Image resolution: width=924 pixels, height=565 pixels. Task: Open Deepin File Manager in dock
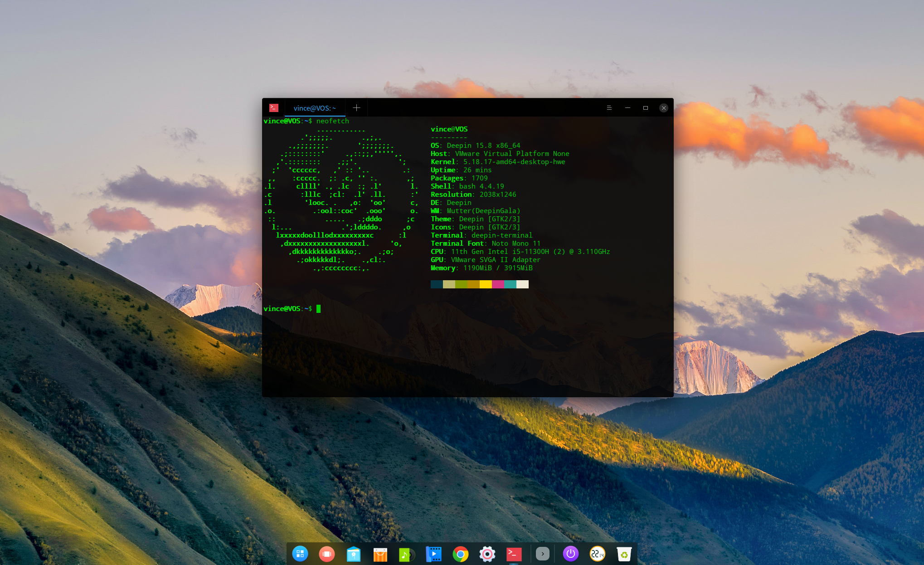click(x=353, y=554)
